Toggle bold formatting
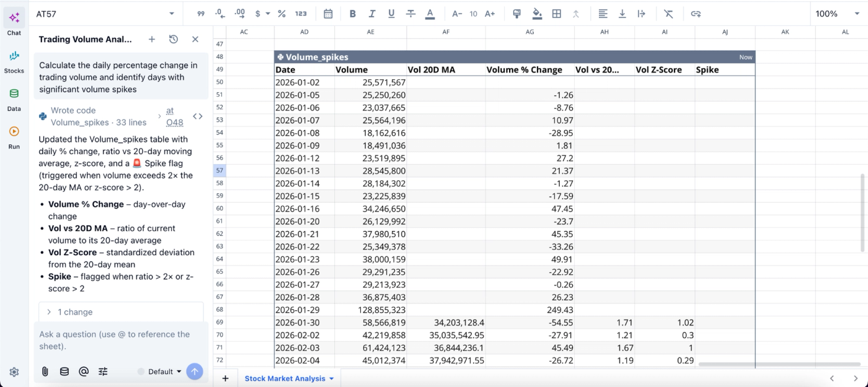868x387 pixels. tap(353, 14)
